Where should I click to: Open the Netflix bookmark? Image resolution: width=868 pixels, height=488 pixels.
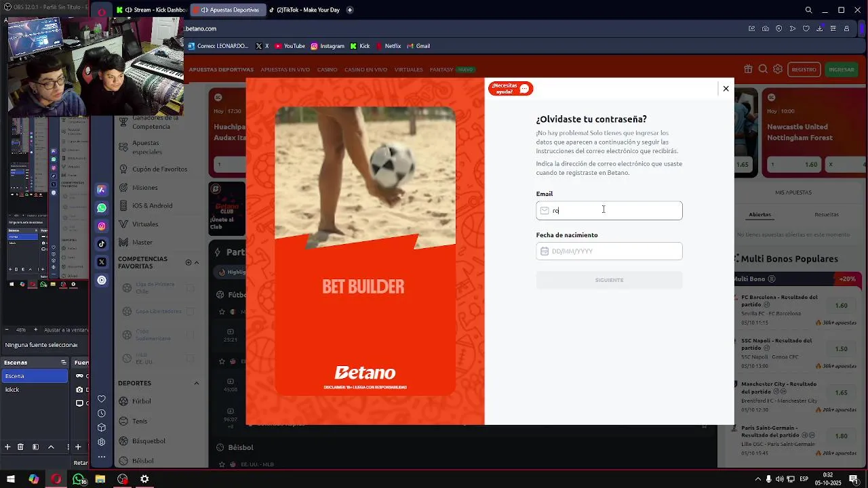389,46
